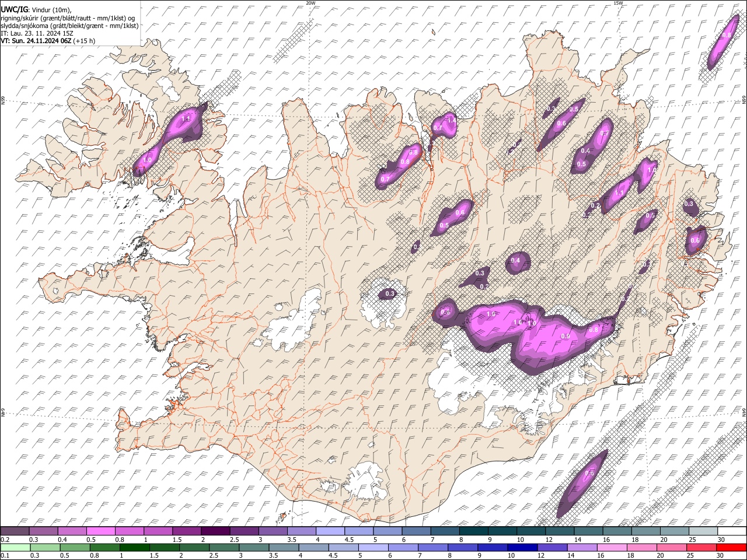The width and height of the screenshot is (747, 560).
Task: Click the '20W' longitude label
Action: [310, 3]
